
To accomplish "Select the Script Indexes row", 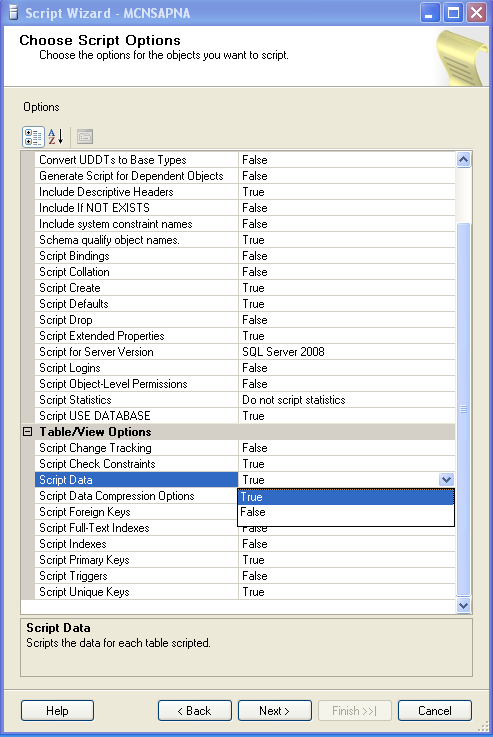I will click(245, 544).
